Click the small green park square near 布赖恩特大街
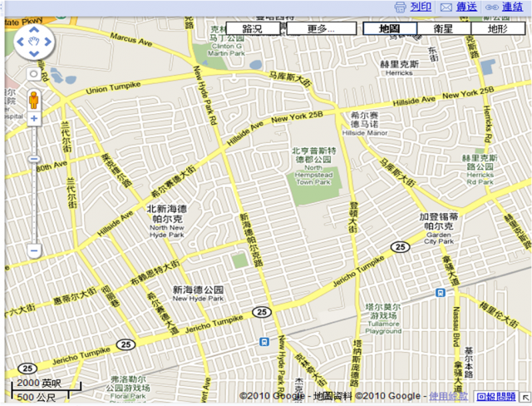The height and width of the screenshot is (406, 532). (240, 260)
